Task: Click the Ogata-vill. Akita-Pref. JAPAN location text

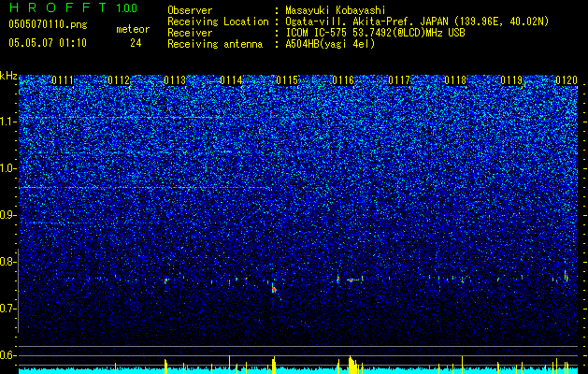Action: 417,22
